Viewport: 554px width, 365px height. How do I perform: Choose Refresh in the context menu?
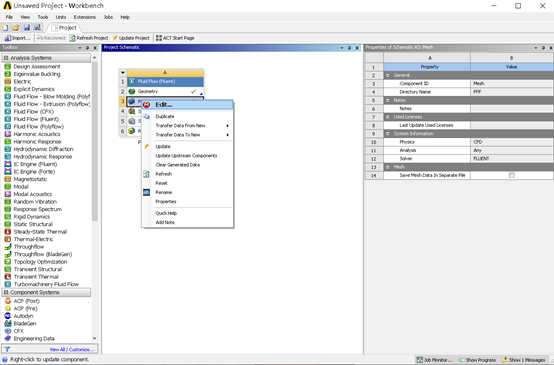pos(188,174)
